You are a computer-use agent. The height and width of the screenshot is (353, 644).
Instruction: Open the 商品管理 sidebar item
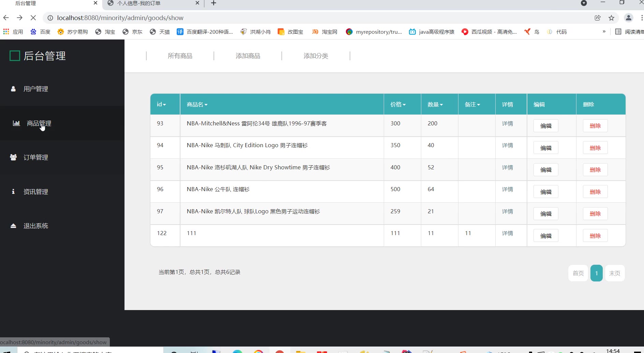39,123
